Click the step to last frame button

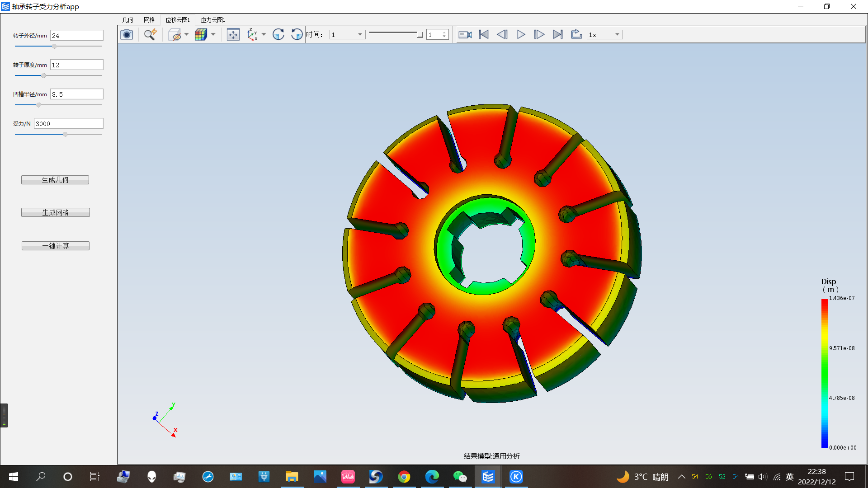point(557,34)
